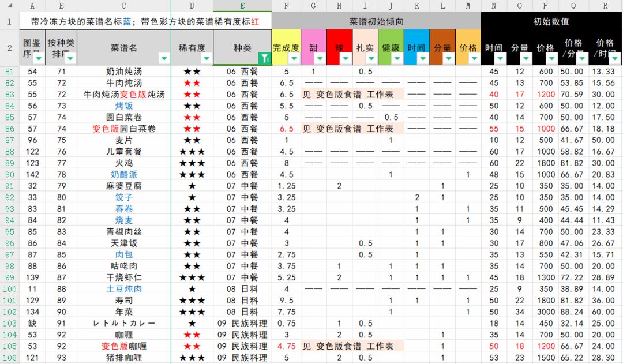Viewport: 623px width, 364px height.
Task: Click the 变色版咖喱 recipe cell
Action: [x=124, y=346]
